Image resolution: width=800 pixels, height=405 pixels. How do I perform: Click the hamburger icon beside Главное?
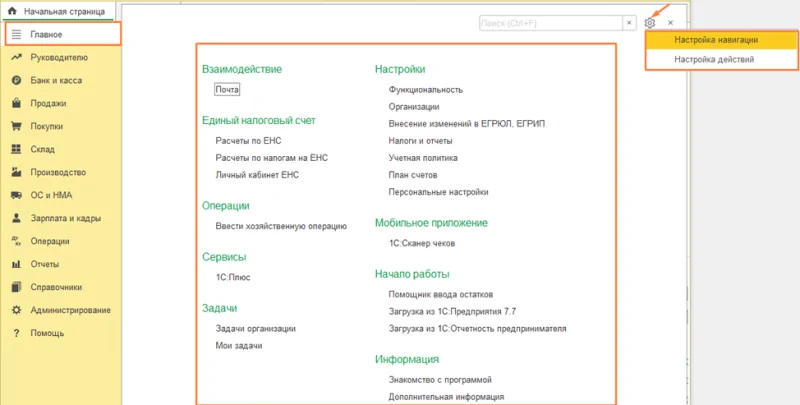(x=16, y=35)
